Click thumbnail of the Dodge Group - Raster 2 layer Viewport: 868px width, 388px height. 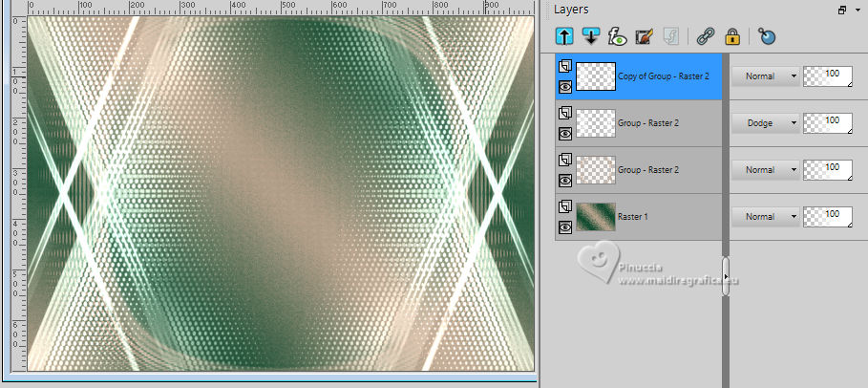(596, 123)
